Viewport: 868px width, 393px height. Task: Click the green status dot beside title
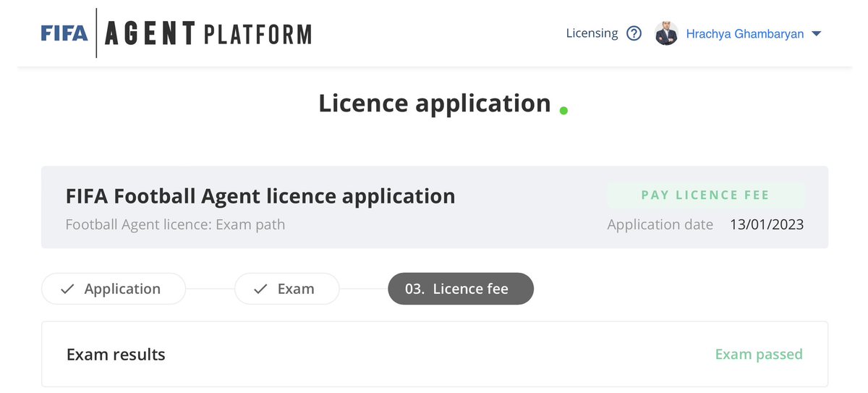563,111
